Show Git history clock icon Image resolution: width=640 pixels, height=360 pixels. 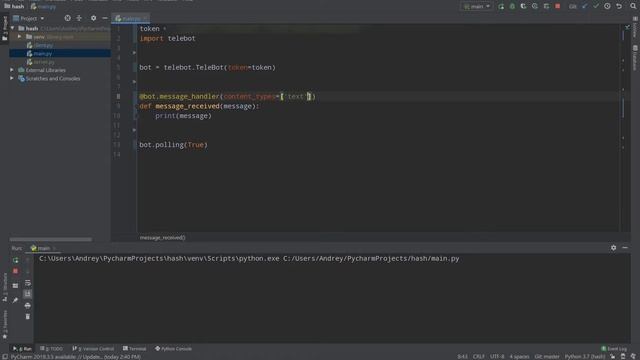tap(607, 7)
